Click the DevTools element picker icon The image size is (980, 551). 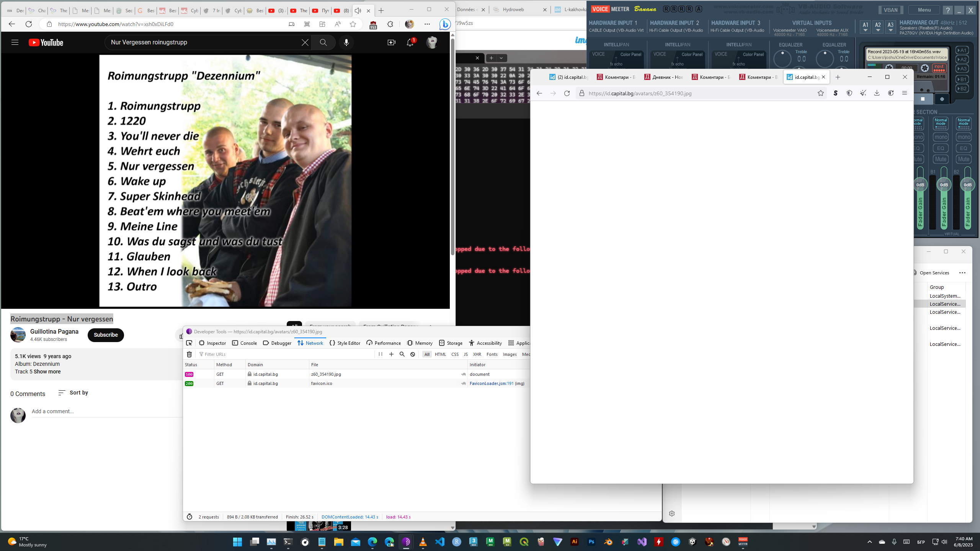[x=189, y=343]
